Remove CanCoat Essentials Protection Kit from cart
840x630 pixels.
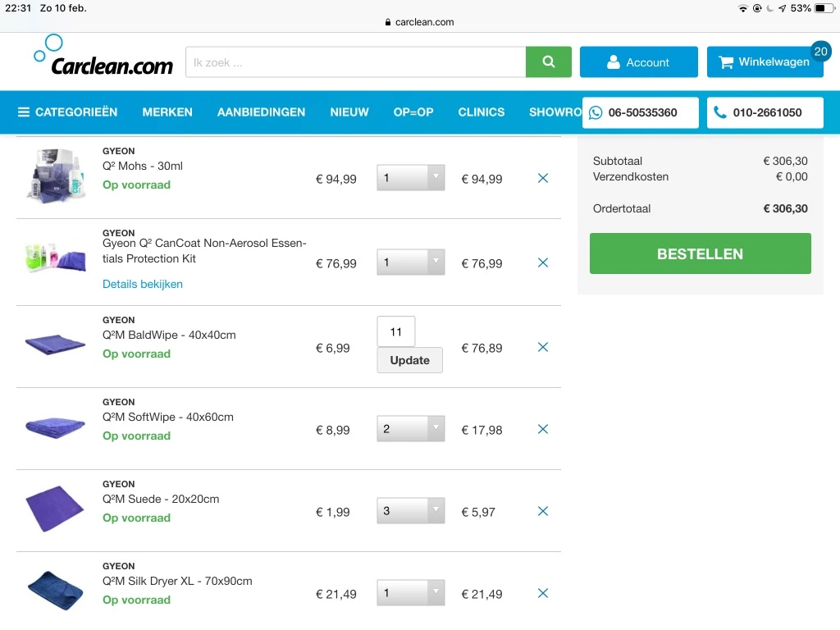click(543, 262)
